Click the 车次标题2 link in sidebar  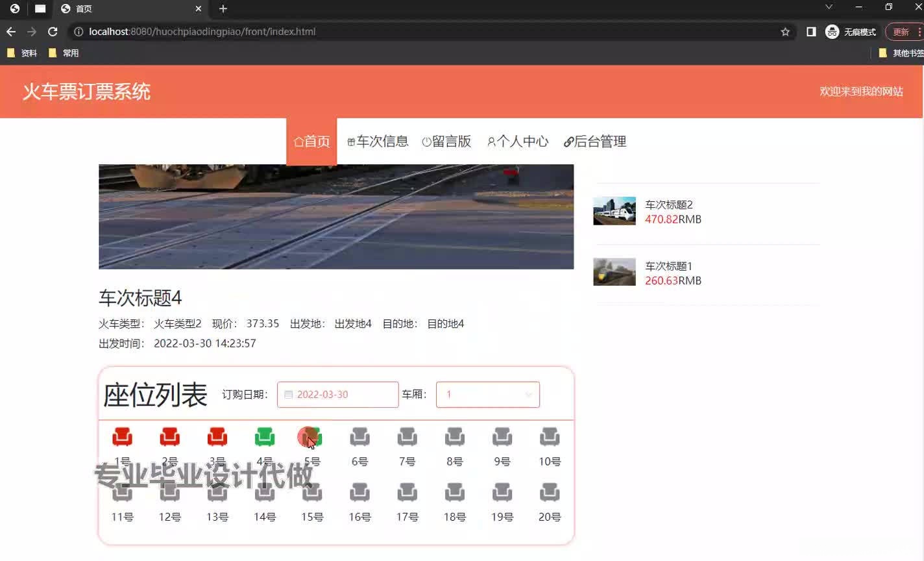pos(668,205)
